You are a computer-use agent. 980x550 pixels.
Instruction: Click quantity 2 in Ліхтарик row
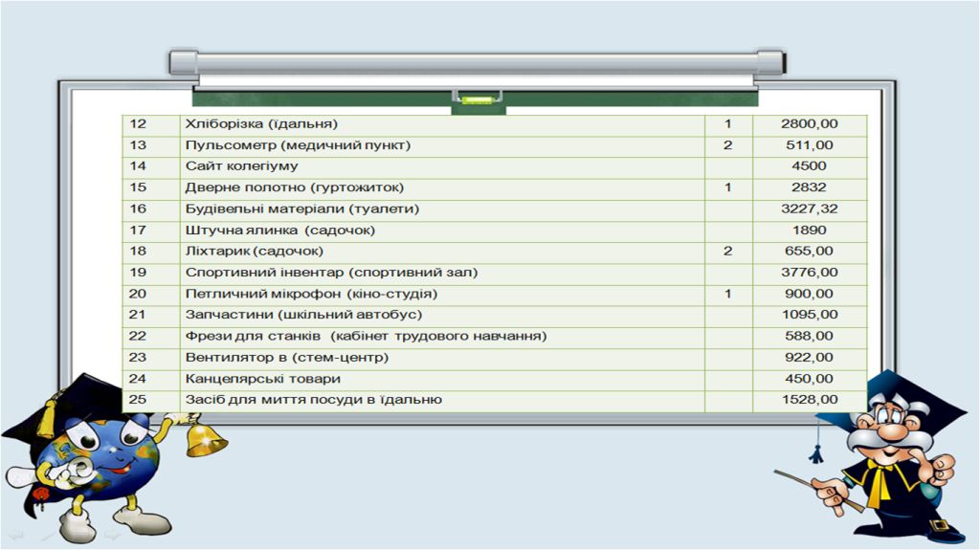coord(728,252)
